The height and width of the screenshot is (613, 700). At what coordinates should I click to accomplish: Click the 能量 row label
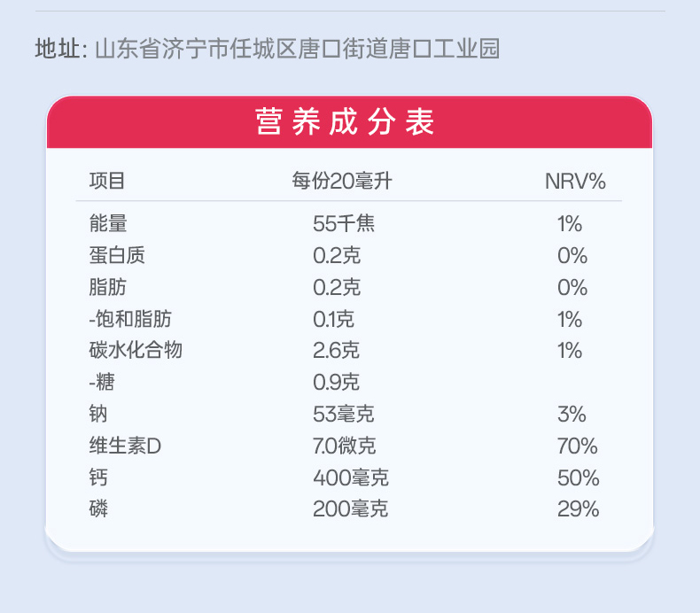click(x=107, y=224)
